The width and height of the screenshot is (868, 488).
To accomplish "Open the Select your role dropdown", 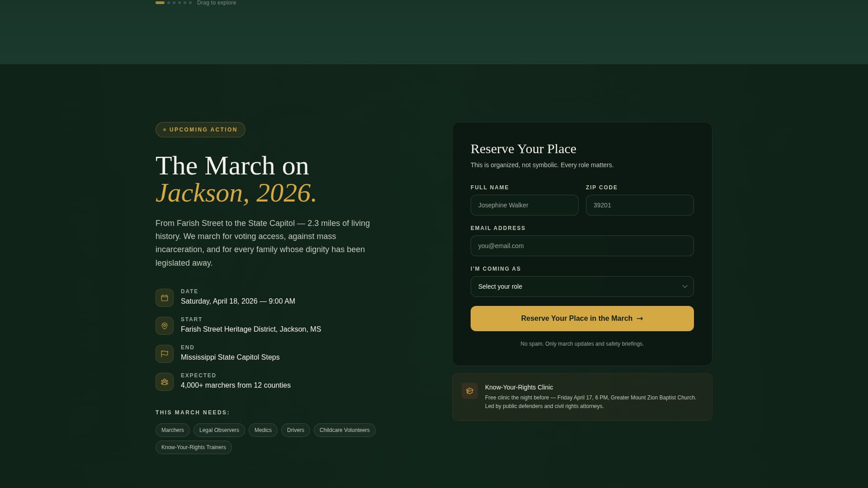I will 582,286.
